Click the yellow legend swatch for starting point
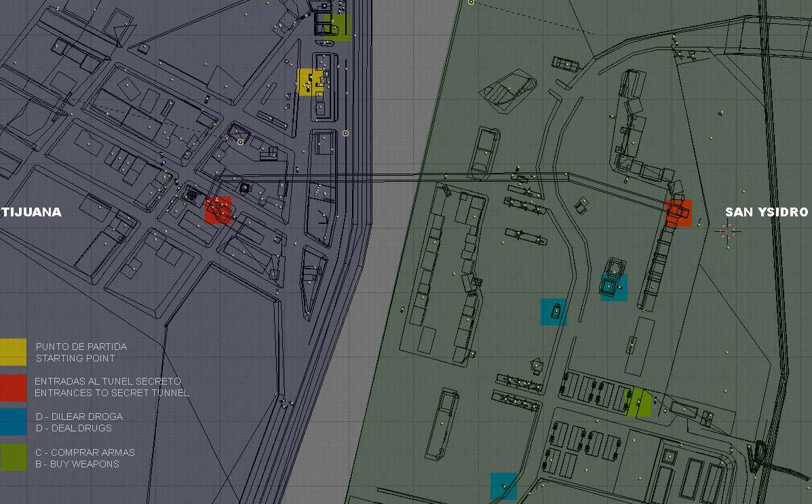Image resolution: width=812 pixels, height=504 pixels. tap(14, 352)
